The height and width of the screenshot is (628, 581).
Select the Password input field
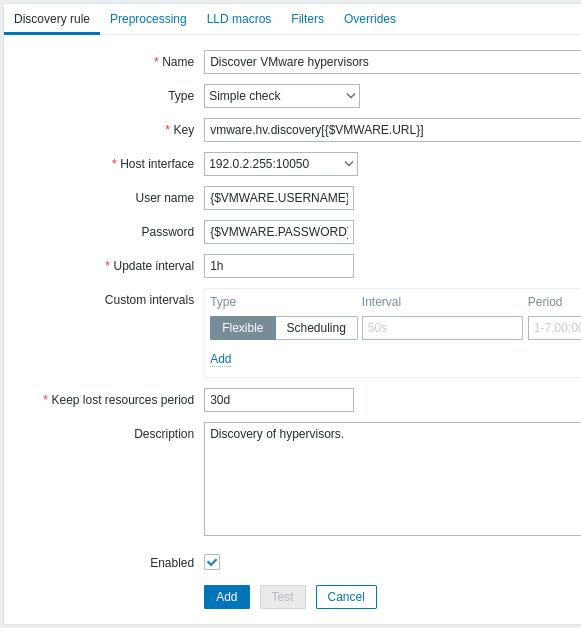click(x=279, y=232)
